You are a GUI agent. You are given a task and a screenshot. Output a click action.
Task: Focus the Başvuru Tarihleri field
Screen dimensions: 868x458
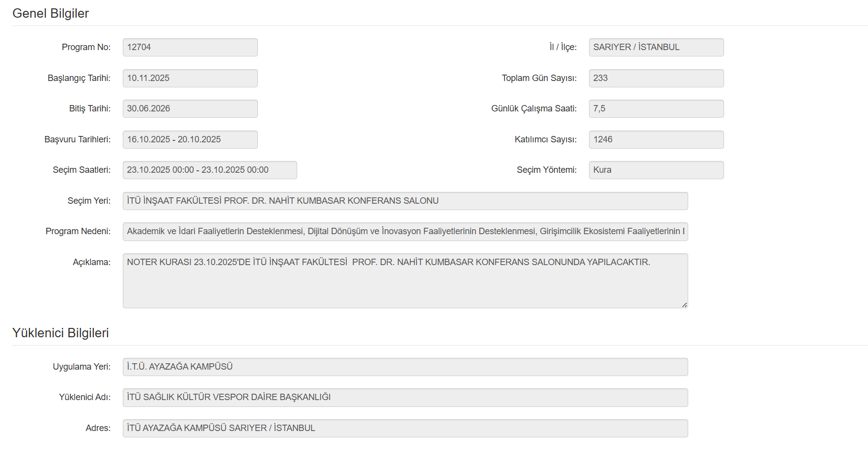(190, 139)
